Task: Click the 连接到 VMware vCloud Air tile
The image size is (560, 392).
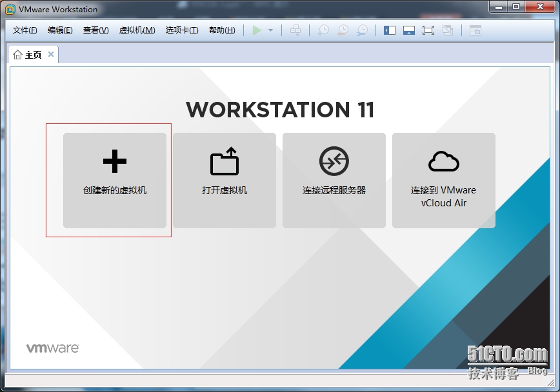Action: tap(444, 181)
